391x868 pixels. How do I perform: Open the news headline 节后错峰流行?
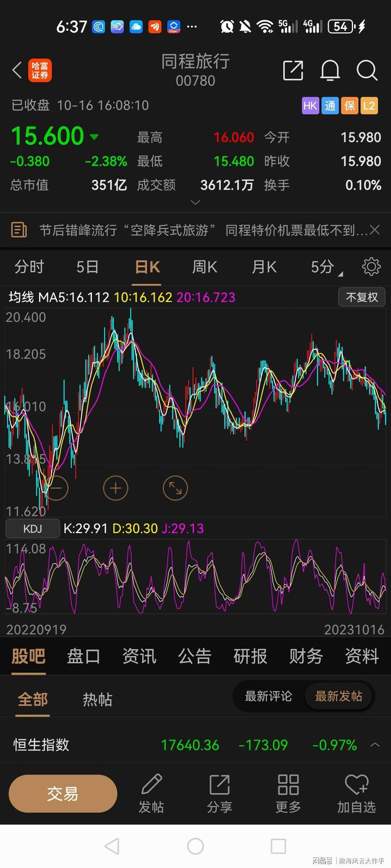(203, 230)
